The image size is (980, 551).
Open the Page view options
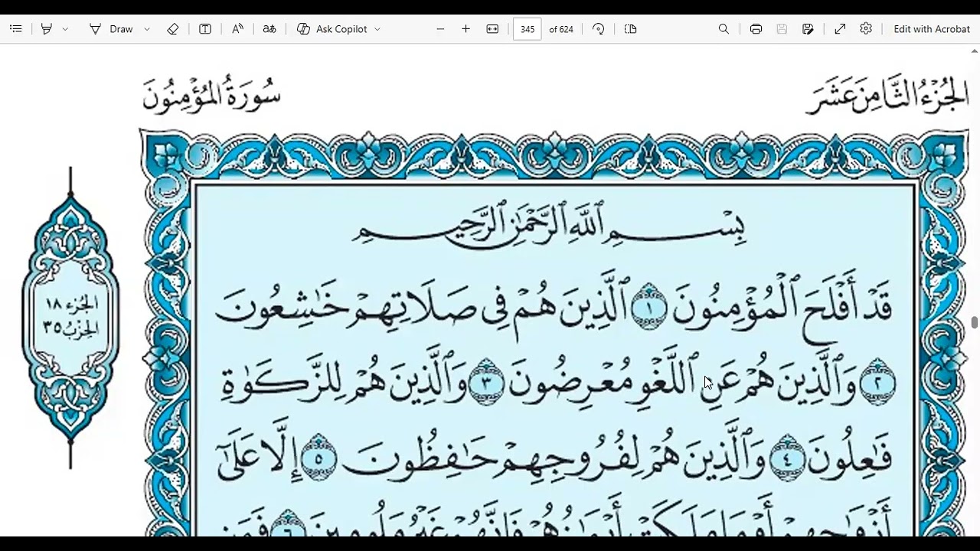631,29
